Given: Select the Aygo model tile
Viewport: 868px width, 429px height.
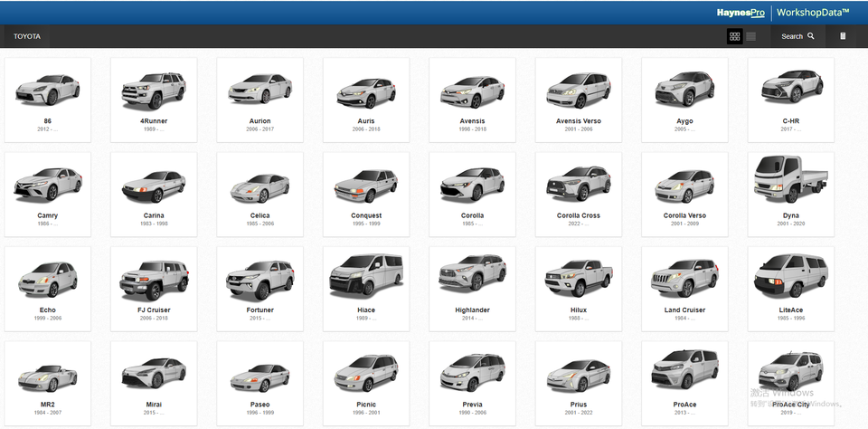Looking at the screenshot, I should (x=684, y=100).
